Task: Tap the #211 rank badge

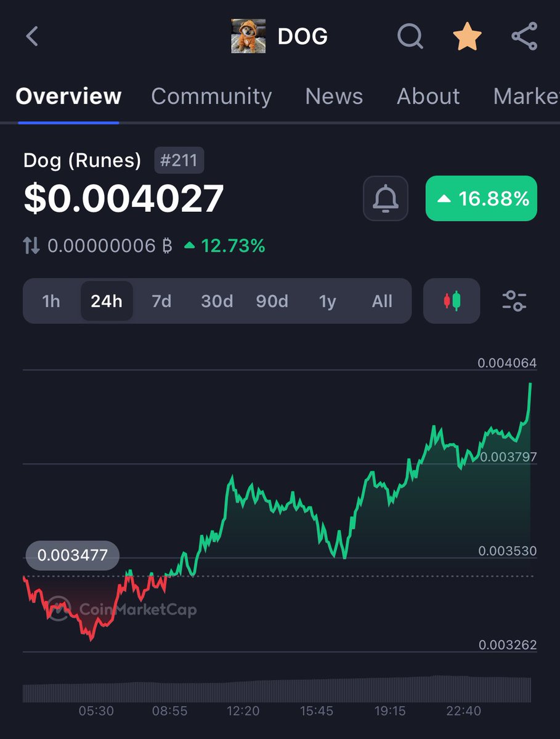Action: pos(179,161)
